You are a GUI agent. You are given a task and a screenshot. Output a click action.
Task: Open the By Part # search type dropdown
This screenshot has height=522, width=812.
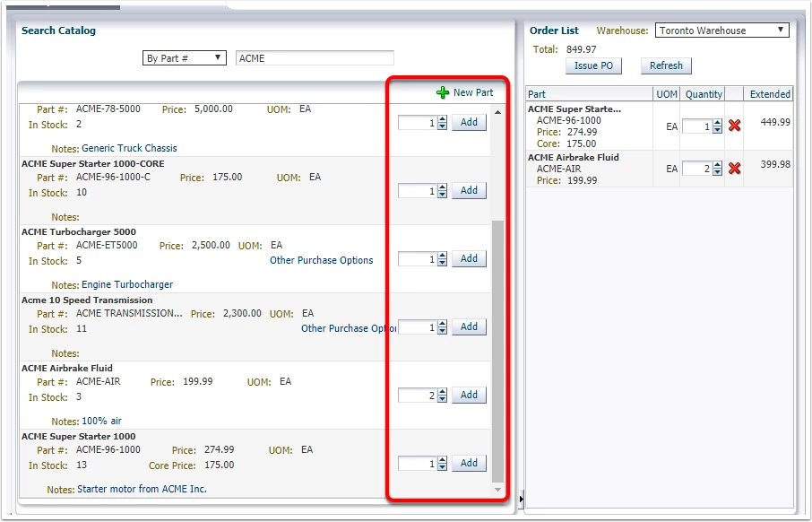point(185,58)
